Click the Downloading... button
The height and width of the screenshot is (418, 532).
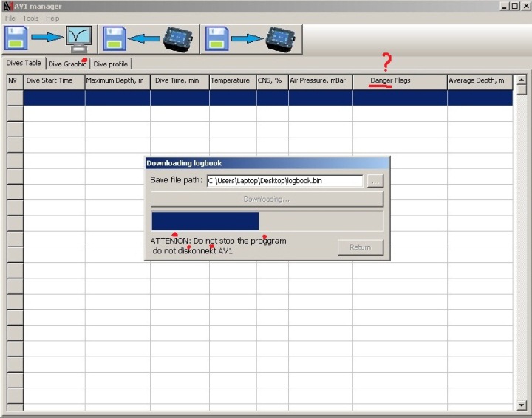click(x=267, y=199)
